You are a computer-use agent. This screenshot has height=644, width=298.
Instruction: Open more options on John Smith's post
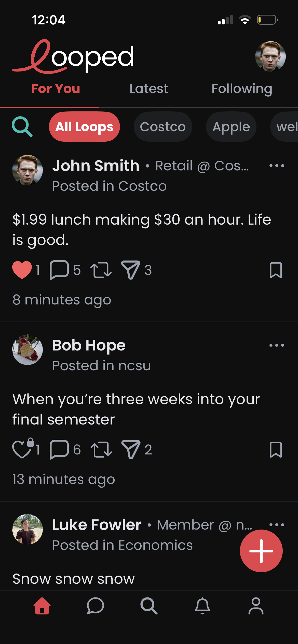(x=277, y=166)
